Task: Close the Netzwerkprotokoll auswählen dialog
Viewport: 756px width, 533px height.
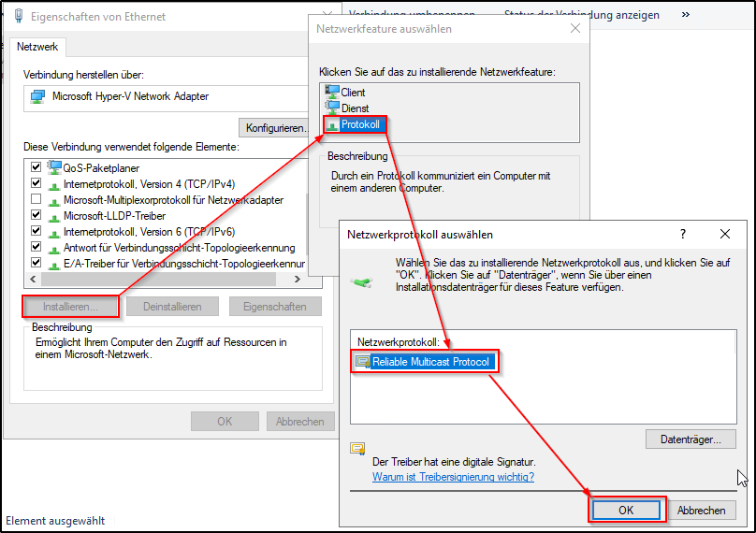Action: click(725, 234)
